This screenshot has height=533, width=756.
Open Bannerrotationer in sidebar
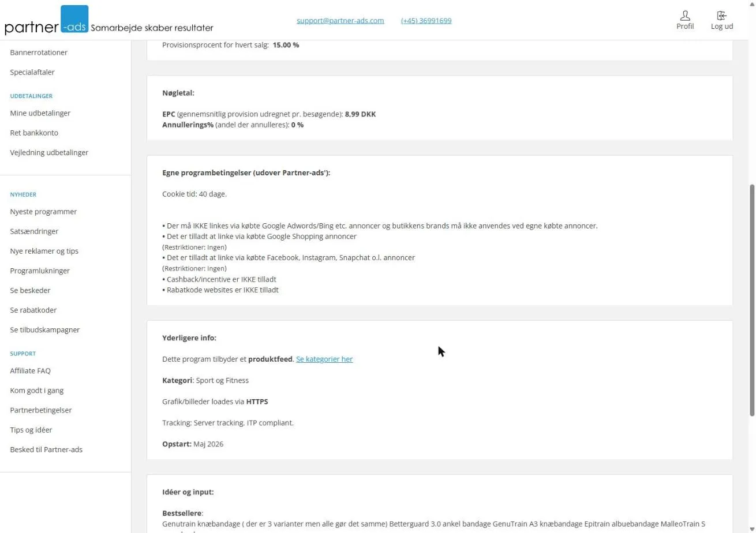[x=39, y=52]
